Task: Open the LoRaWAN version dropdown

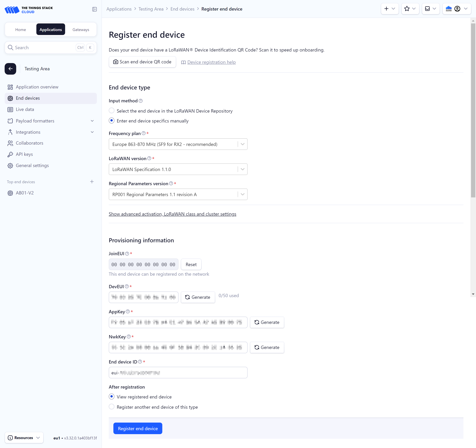Action: (x=242, y=169)
